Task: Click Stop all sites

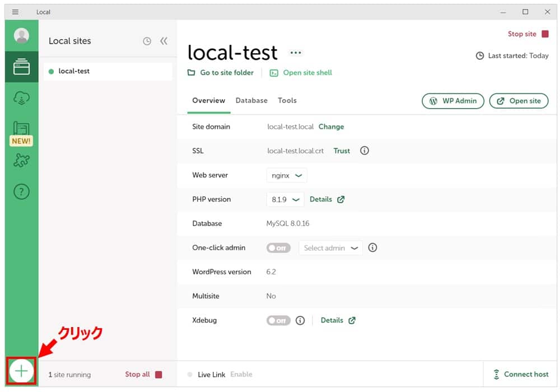Action: point(143,375)
